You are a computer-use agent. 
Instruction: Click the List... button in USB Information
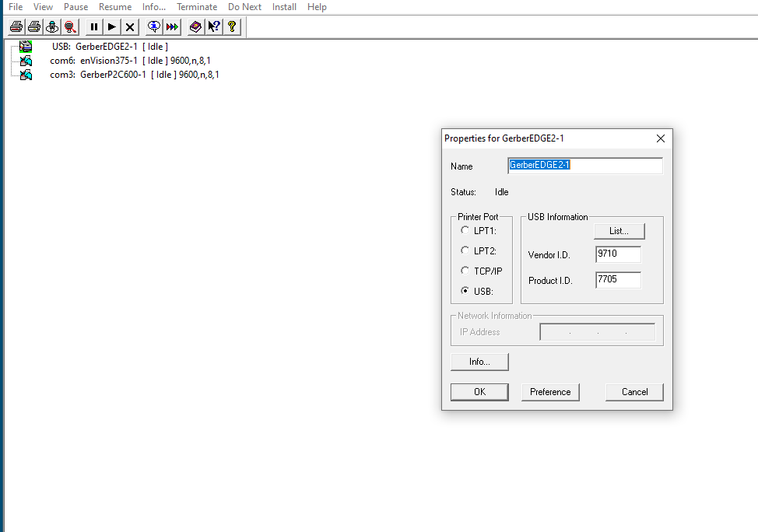[619, 231]
